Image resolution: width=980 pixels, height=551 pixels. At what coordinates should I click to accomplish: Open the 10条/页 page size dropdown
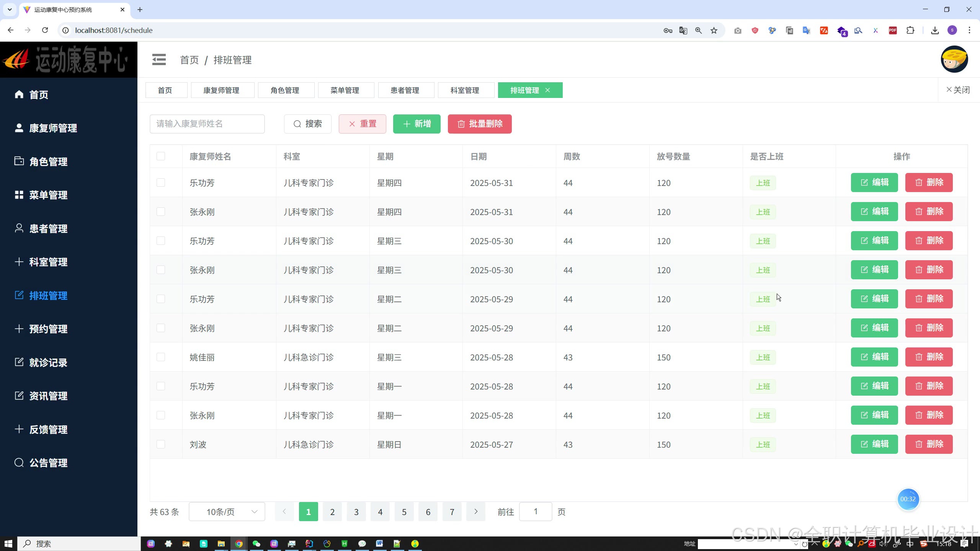(x=227, y=512)
